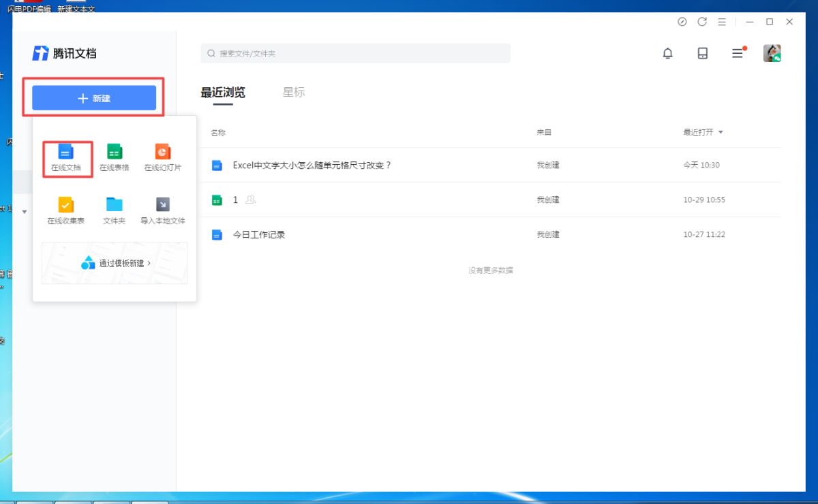Image resolution: width=818 pixels, height=504 pixels.
Task: Open the tablet device icon in header
Action: coord(702,53)
